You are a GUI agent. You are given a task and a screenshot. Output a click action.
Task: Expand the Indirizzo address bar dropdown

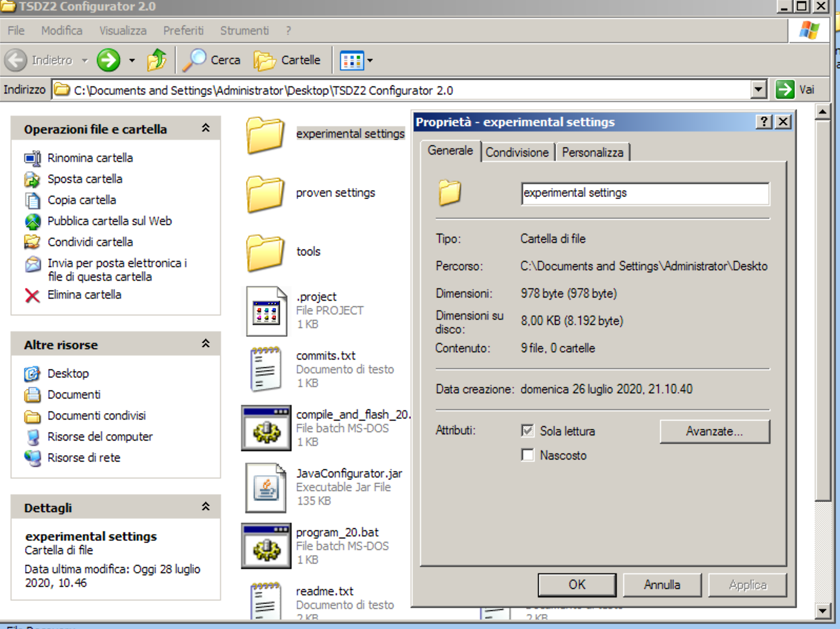pos(758,90)
